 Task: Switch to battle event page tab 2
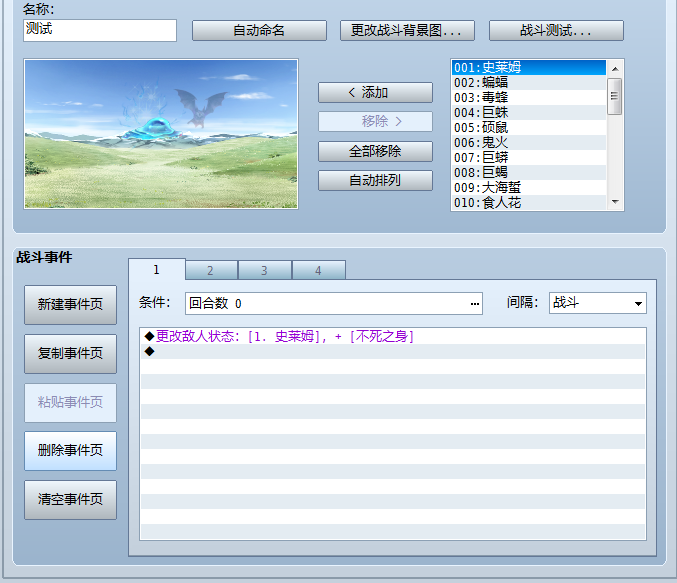pos(211,271)
